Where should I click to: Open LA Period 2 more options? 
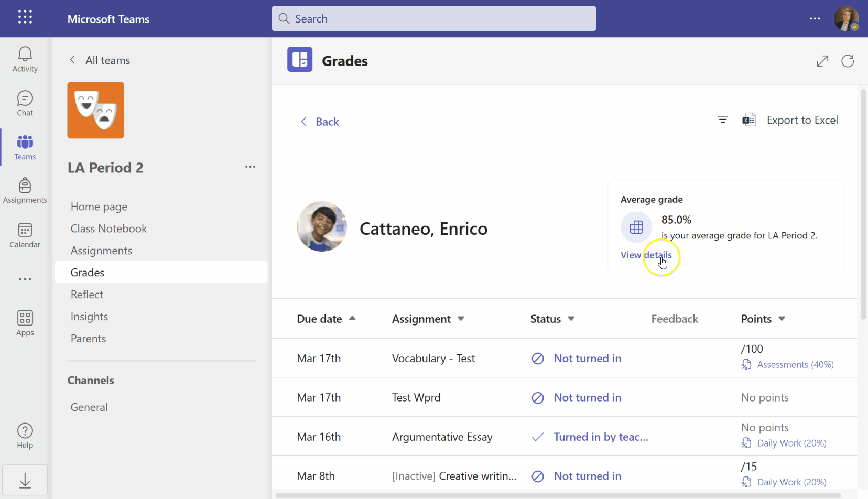tap(250, 167)
